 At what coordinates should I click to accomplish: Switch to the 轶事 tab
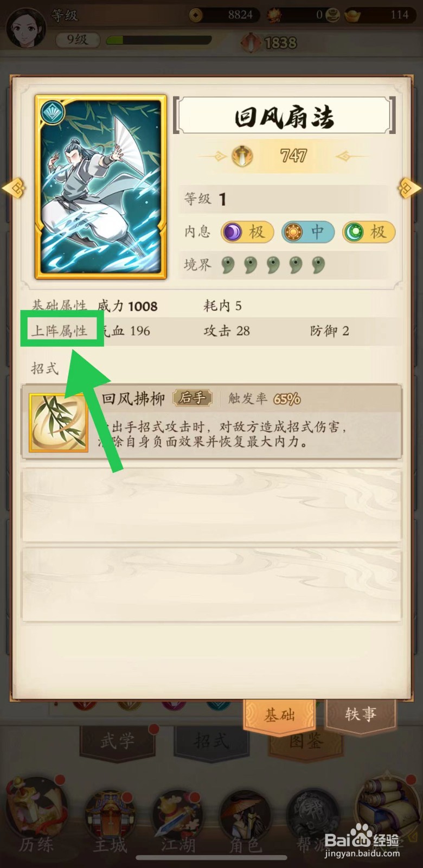(361, 714)
